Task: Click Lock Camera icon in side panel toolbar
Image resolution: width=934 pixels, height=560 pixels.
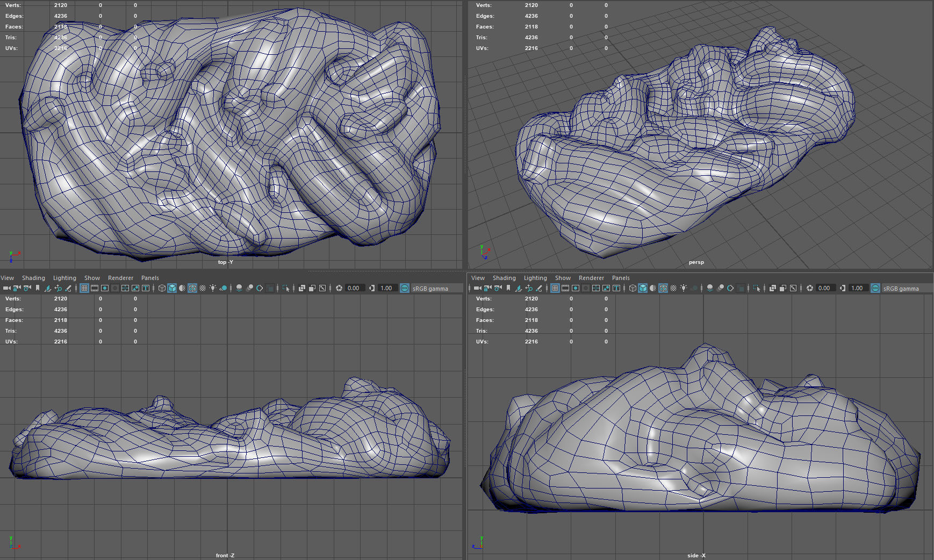Action: coord(488,288)
